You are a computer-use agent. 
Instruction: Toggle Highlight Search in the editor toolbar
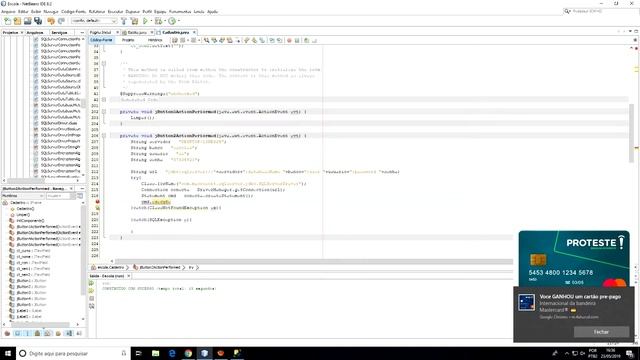230,40
